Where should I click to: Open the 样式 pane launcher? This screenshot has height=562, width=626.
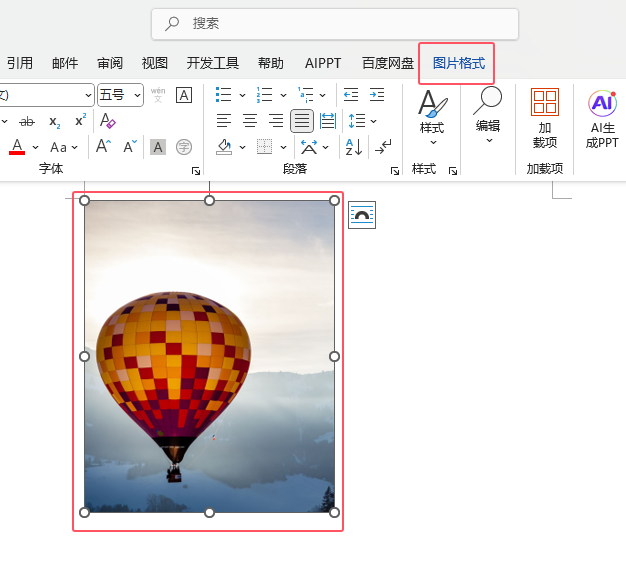click(452, 171)
